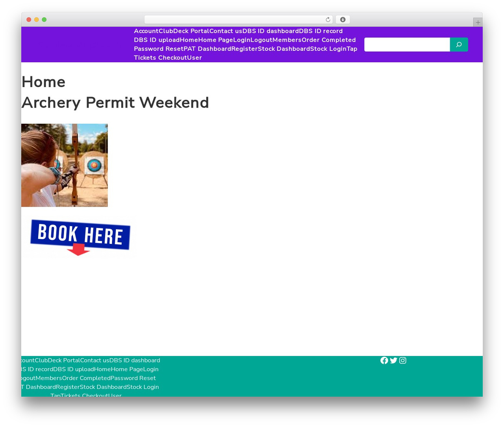Screen dimensions: 504x427
Task: Open the Instagram social icon
Action: tap(403, 360)
